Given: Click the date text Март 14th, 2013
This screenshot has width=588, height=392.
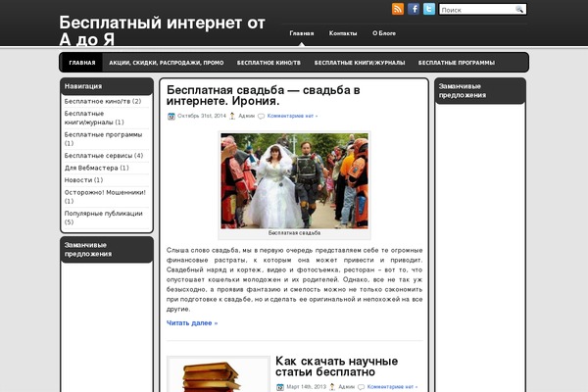Looking at the screenshot, I should [307, 387].
